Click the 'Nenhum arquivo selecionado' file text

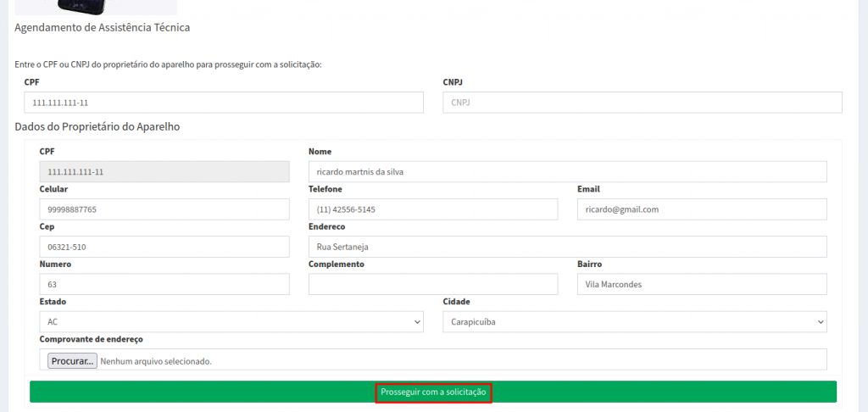click(x=156, y=361)
